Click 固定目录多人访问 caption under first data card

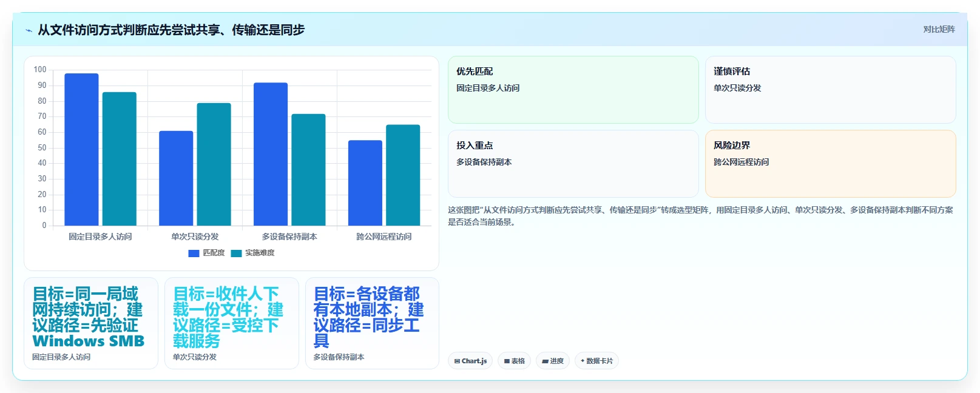point(61,357)
